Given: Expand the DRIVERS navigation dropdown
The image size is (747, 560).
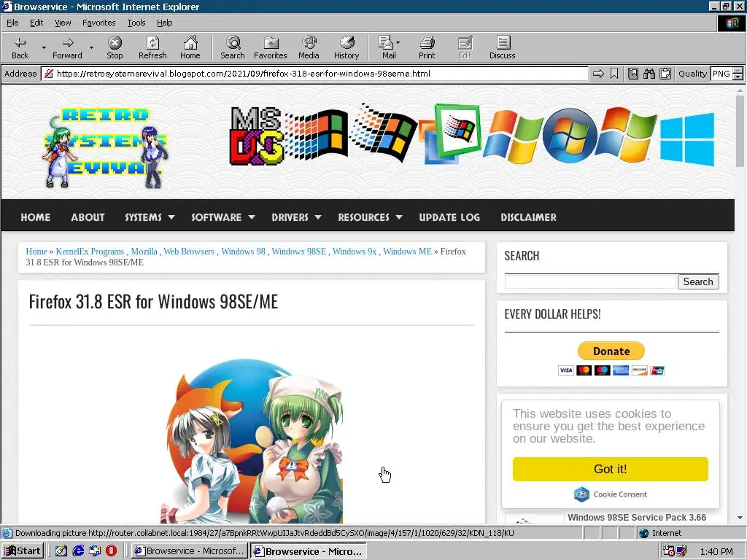Looking at the screenshot, I should point(318,217).
